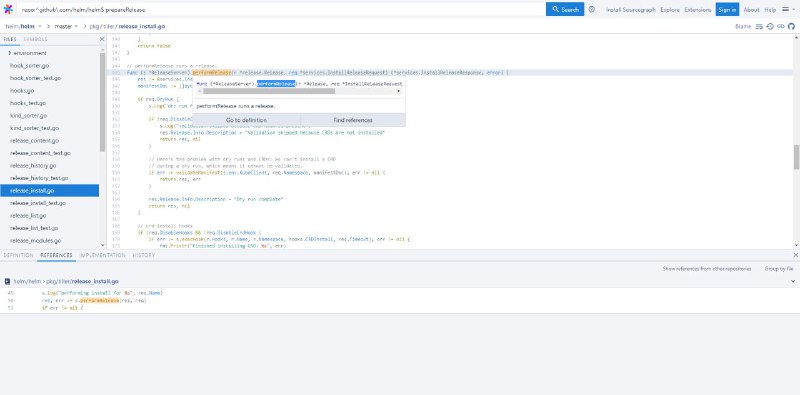View file on GitHub icon
This screenshot has height=395, width=800.
[791, 26]
